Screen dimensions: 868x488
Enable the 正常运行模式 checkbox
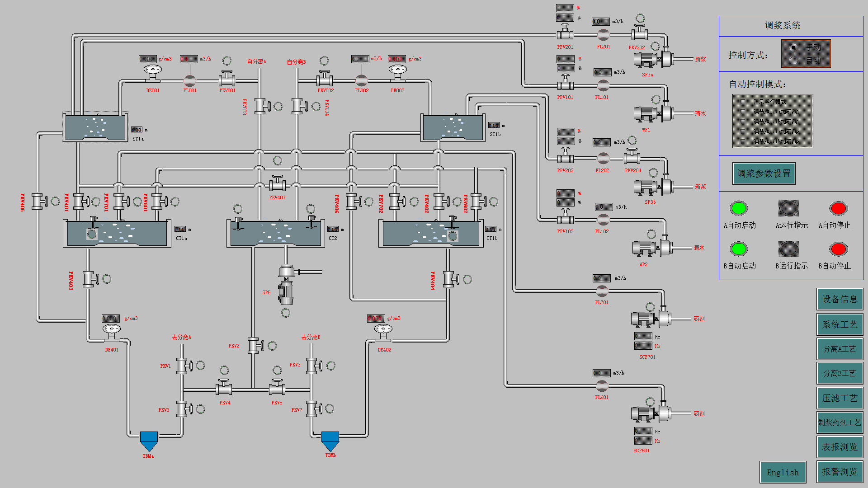pyautogui.click(x=743, y=101)
